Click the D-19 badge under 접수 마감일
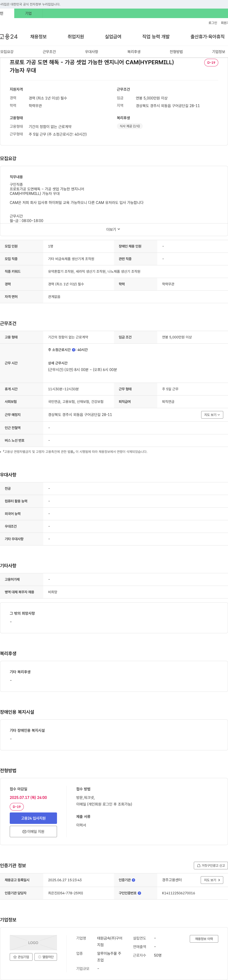The width and height of the screenshot is (228, 980). 17,807
